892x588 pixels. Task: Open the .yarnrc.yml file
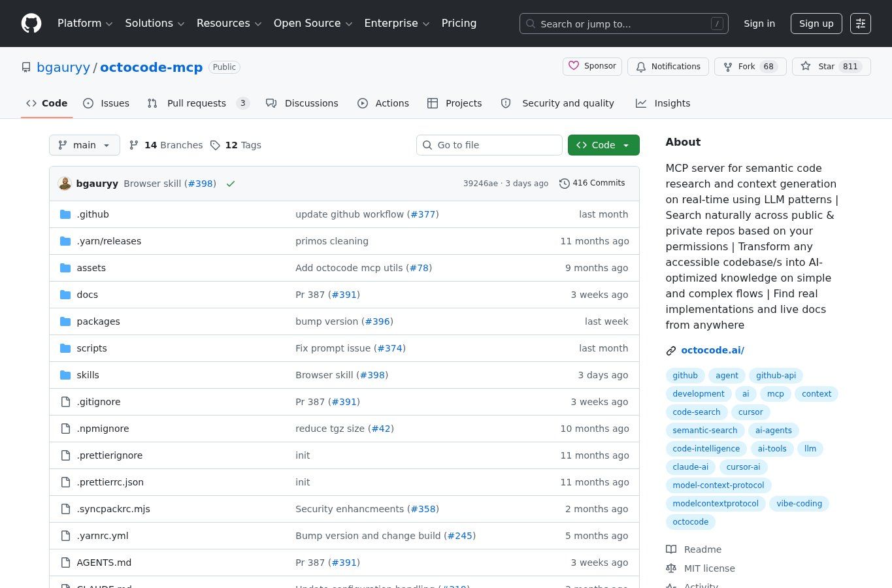tap(102, 536)
